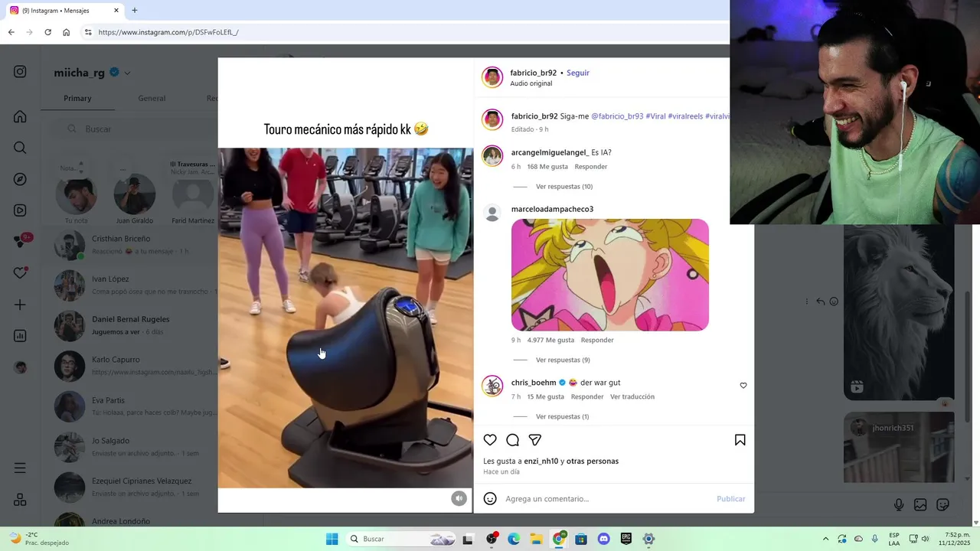Click the sticker icon in chat composer
The image size is (980, 551).
point(943,504)
